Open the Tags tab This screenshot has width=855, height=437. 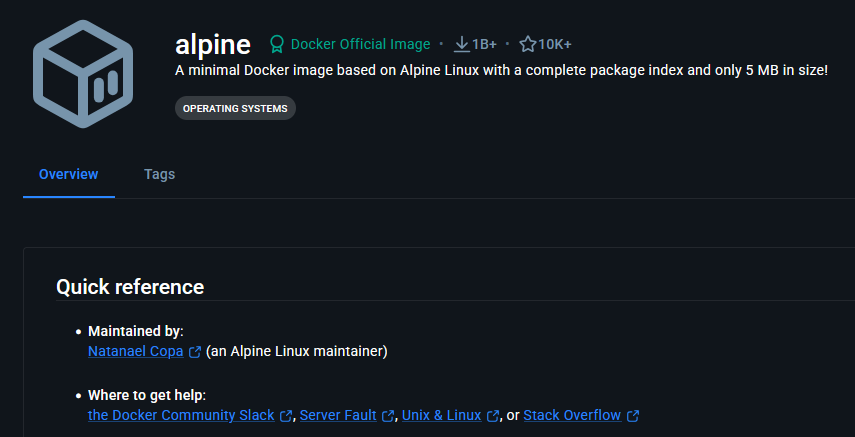click(x=159, y=174)
